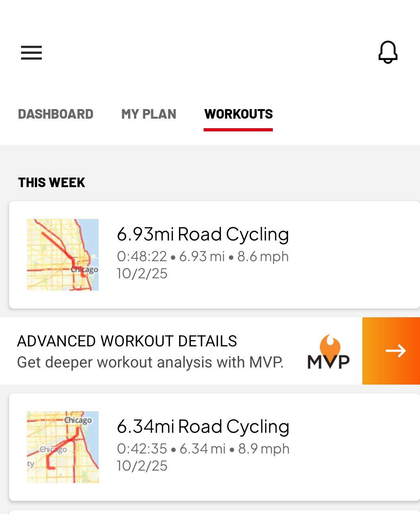Screen dimensions: 420x514
Task: Open the 6.34mi ride map thumbnail
Action: (63, 447)
